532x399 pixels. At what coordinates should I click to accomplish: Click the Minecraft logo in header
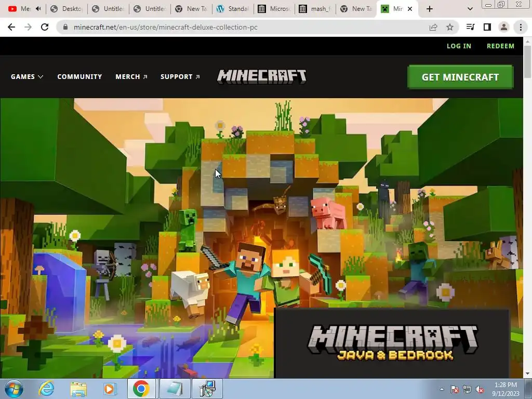coord(262,76)
